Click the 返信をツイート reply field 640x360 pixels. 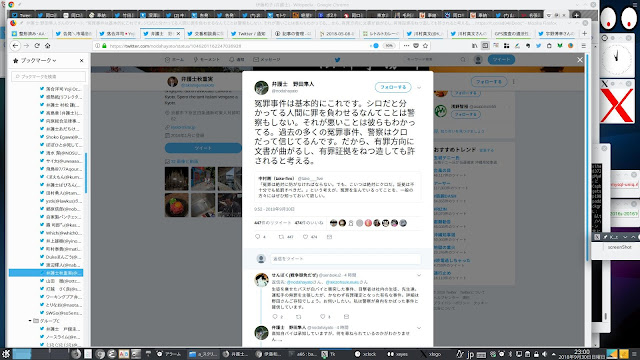[345, 259]
